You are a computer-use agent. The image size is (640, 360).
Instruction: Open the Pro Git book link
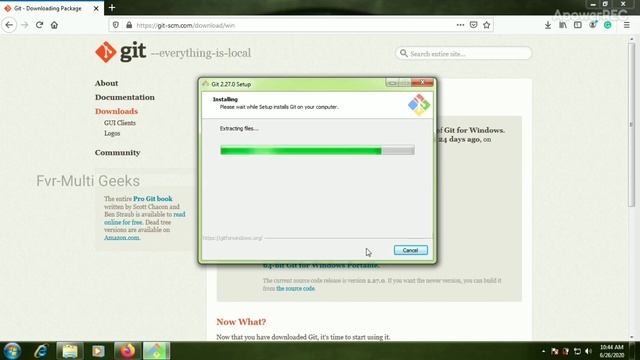[153, 199]
